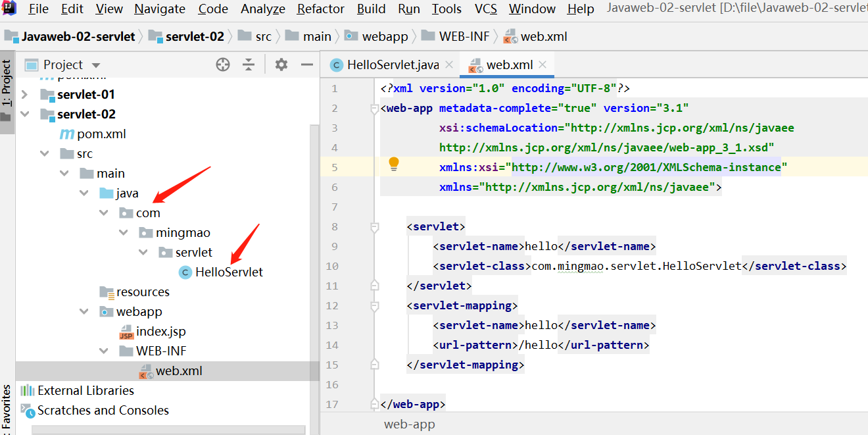Click the HelloServlet class icon in tree
Viewport: 868px width, 435px height.
pos(185,272)
